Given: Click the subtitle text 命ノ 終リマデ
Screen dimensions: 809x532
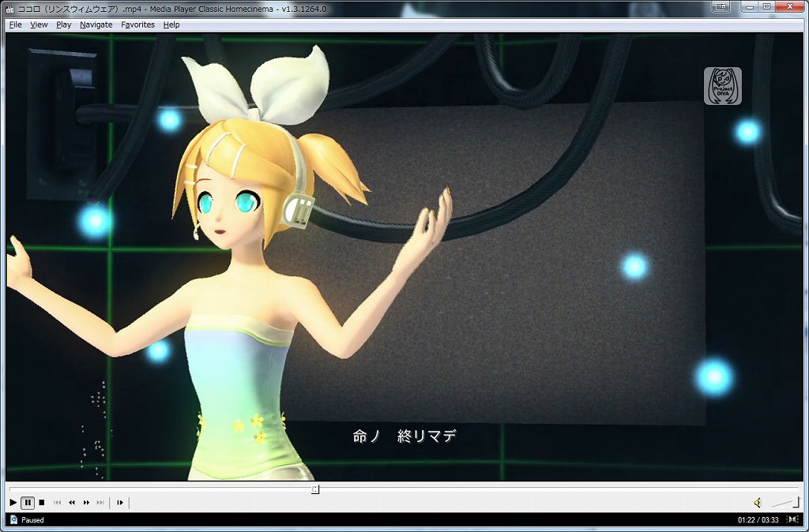Looking at the screenshot, I should click(x=405, y=436).
